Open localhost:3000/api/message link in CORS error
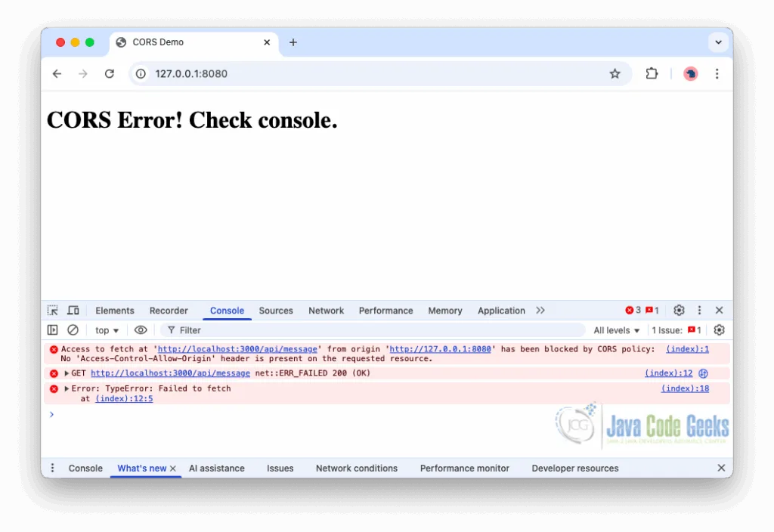 pyautogui.click(x=237, y=349)
